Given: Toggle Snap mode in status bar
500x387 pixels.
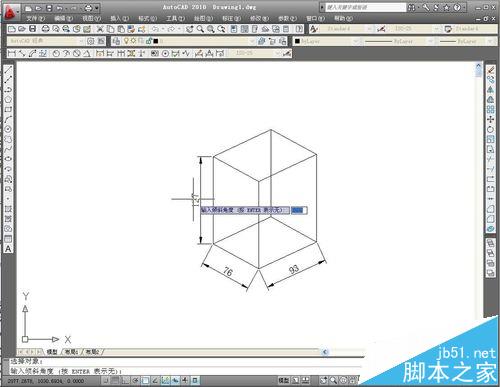Looking at the screenshot, I should pyautogui.click(x=106, y=380).
